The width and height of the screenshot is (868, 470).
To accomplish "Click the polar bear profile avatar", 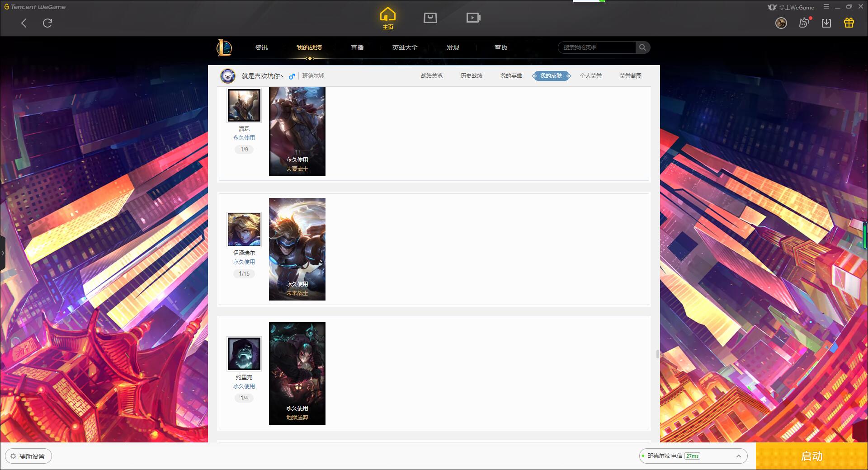I will 228,76.
